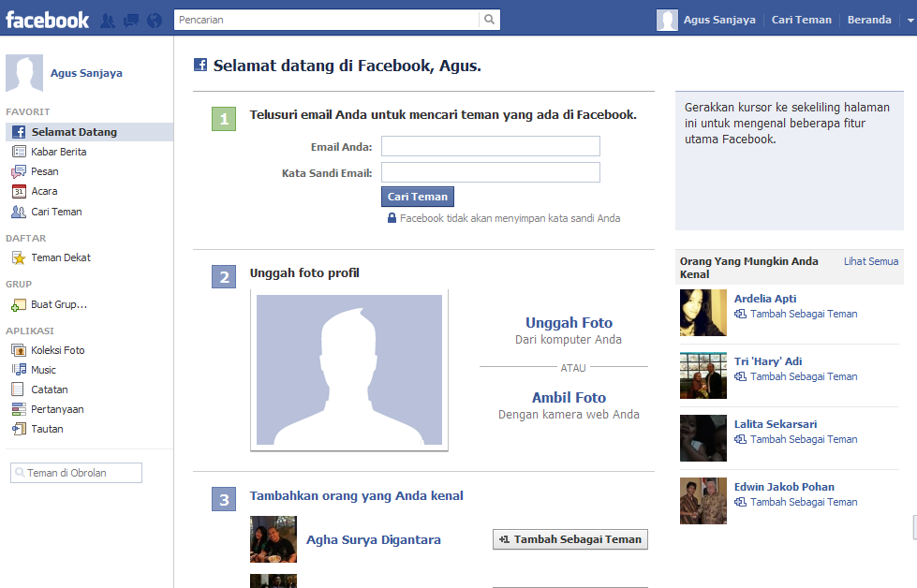The width and height of the screenshot is (917, 588).
Task: Open Selamat Datang menu item
Action: 90,132
